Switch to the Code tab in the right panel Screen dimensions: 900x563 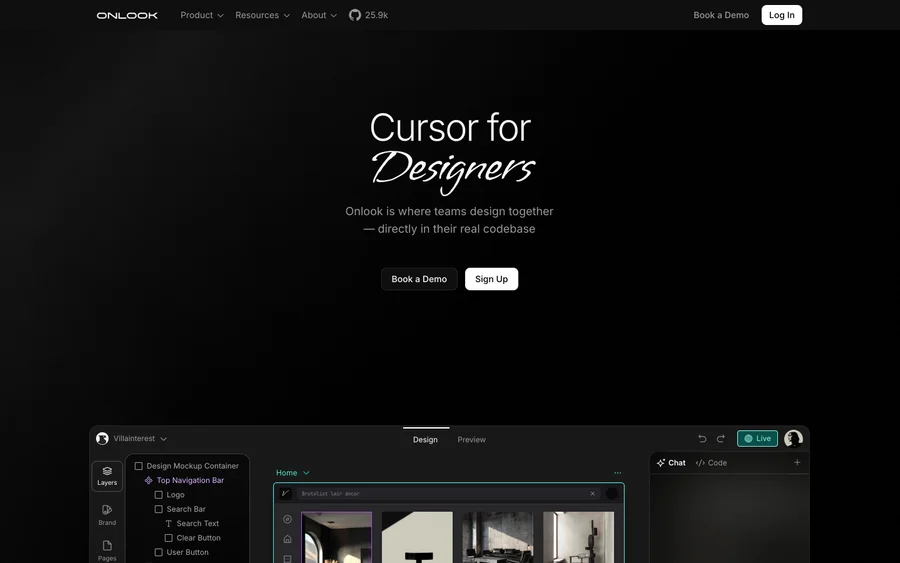click(x=711, y=463)
